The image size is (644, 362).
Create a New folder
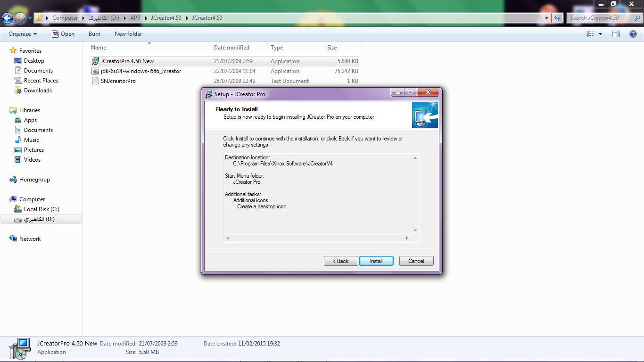coord(128,34)
